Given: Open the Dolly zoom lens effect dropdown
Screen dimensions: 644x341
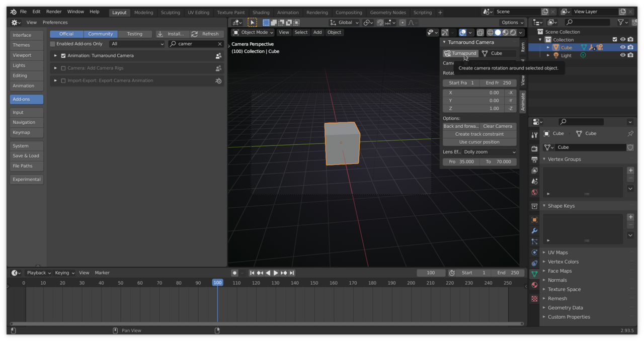Looking at the screenshot, I should click(x=490, y=152).
